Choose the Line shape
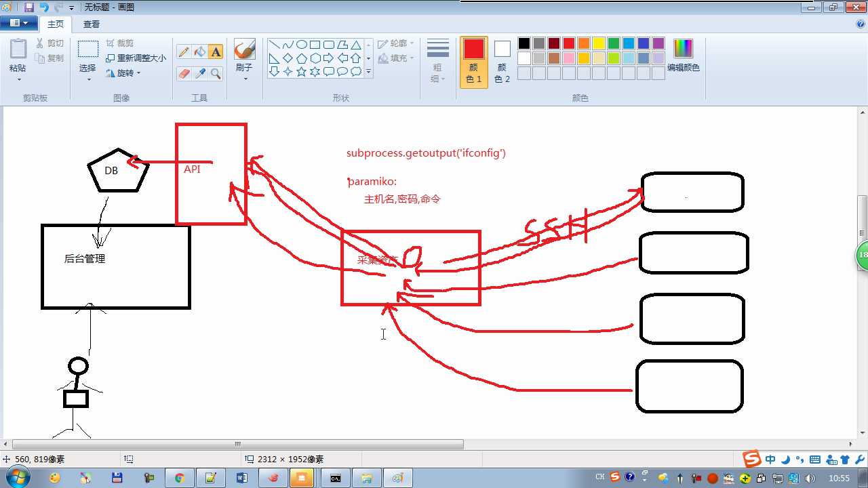 (x=275, y=45)
